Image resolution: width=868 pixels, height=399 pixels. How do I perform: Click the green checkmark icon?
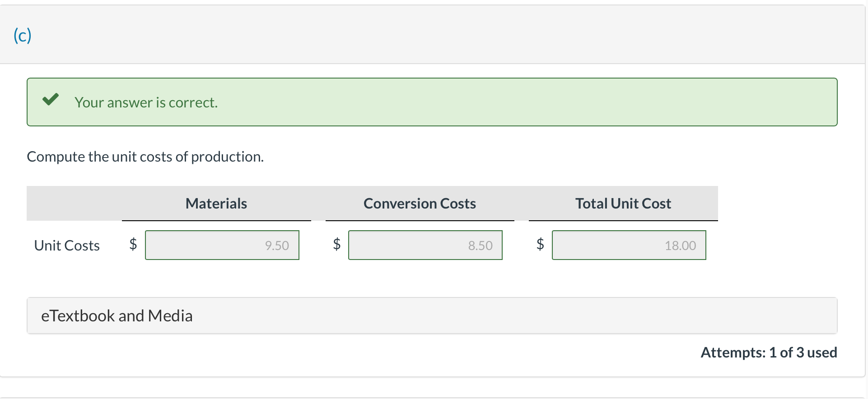pos(51,99)
